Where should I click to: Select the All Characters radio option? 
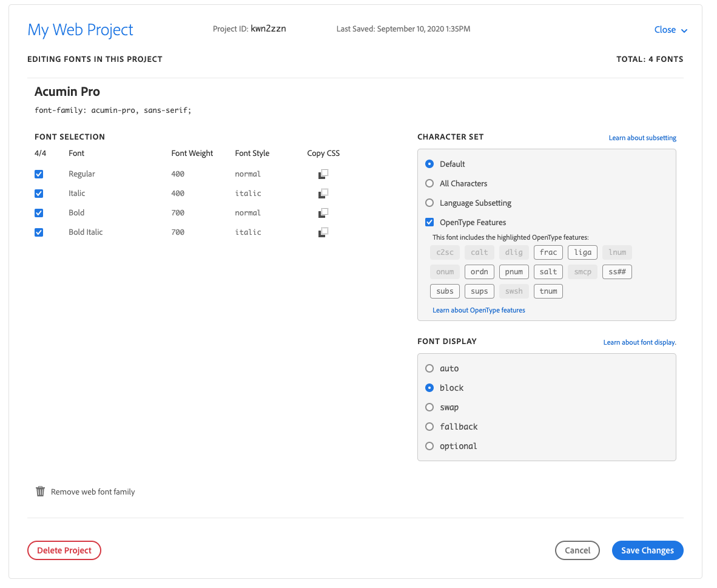(429, 184)
